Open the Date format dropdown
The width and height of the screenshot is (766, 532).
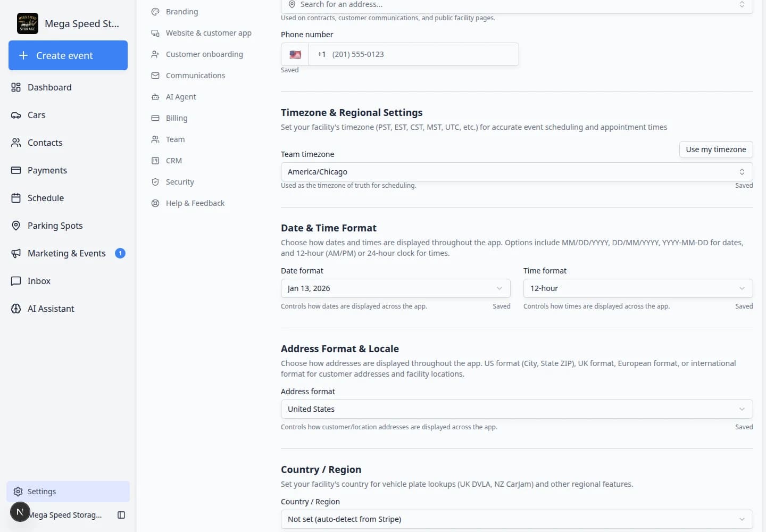(x=395, y=288)
